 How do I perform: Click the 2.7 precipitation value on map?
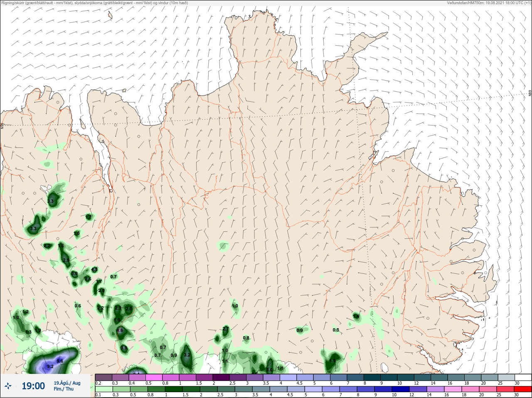coord(226,329)
